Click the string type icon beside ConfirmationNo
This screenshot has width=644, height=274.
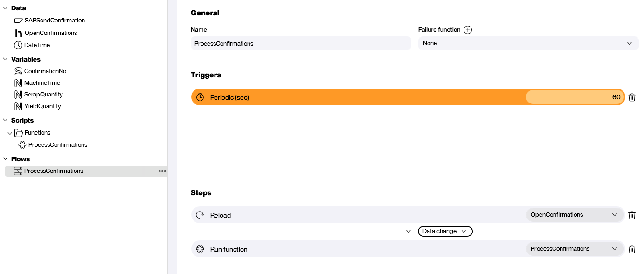coord(18,71)
